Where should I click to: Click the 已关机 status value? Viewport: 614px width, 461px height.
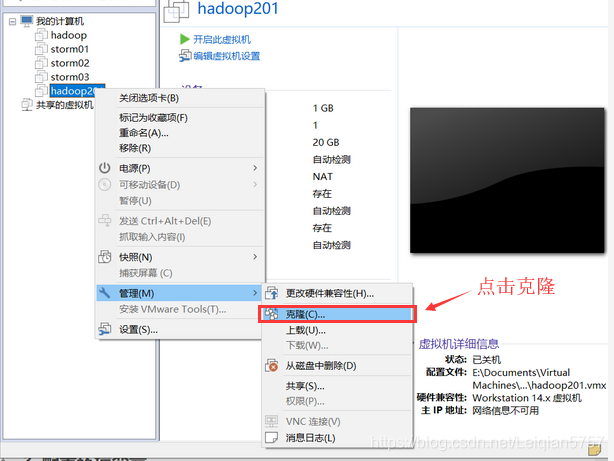[x=486, y=360]
